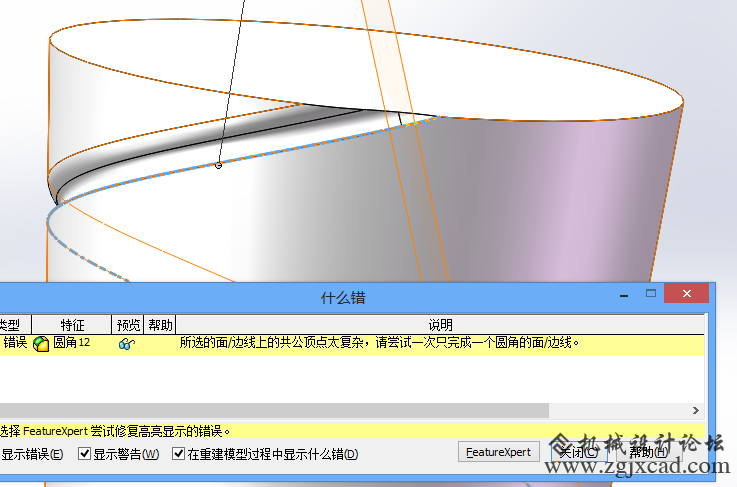737x487 pixels.
Task: Click right arrow of horizontal scrollbar
Action: click(x=696, y=410)
